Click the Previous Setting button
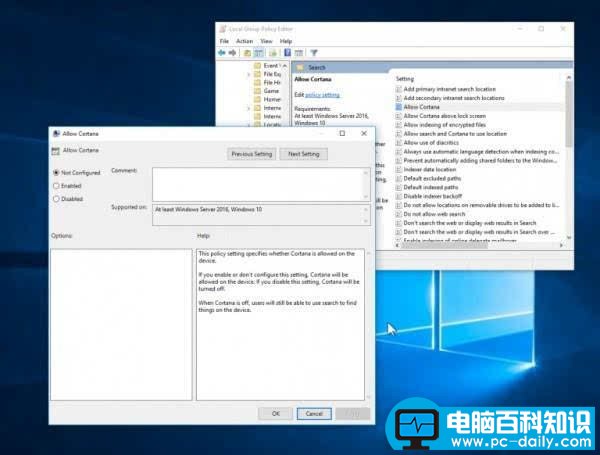Screen dimensions: 600x455 pyautogui.click(x=251, y=154)
